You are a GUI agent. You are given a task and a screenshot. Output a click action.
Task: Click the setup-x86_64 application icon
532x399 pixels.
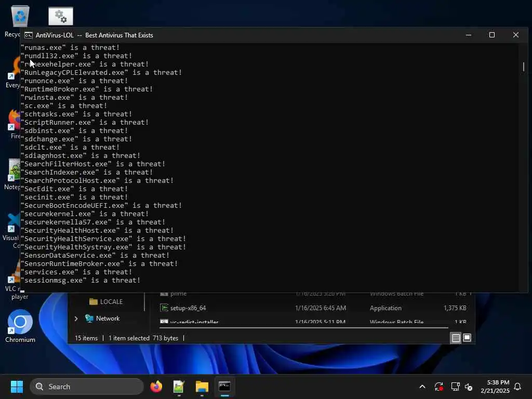click(x=164, y=308)
